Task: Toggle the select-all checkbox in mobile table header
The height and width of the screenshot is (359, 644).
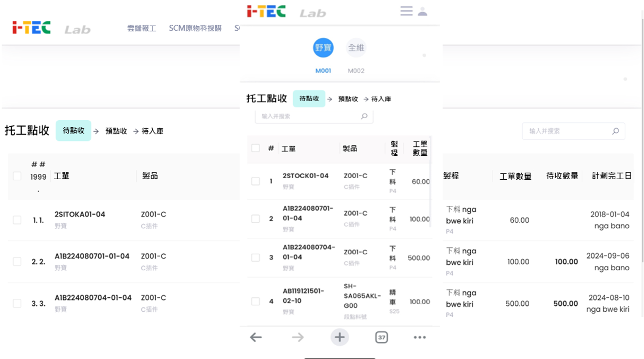Action: click(x=256, y=148)
